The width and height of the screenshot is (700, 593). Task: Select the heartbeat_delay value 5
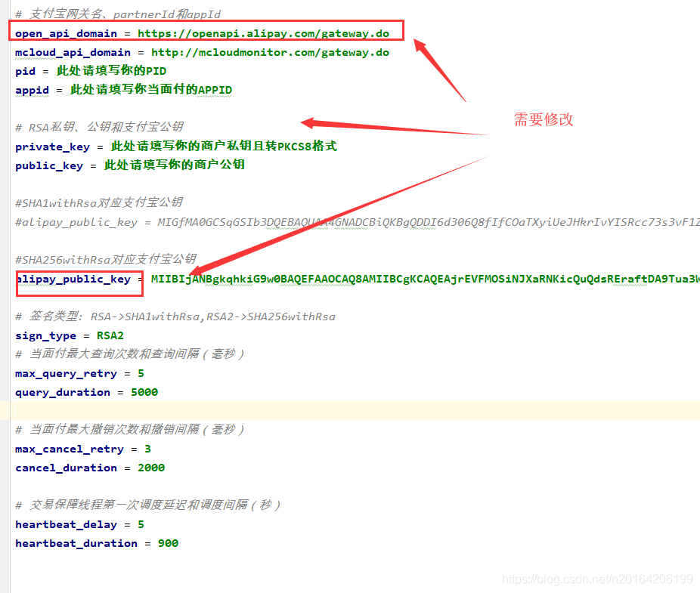tap(141, 524)
